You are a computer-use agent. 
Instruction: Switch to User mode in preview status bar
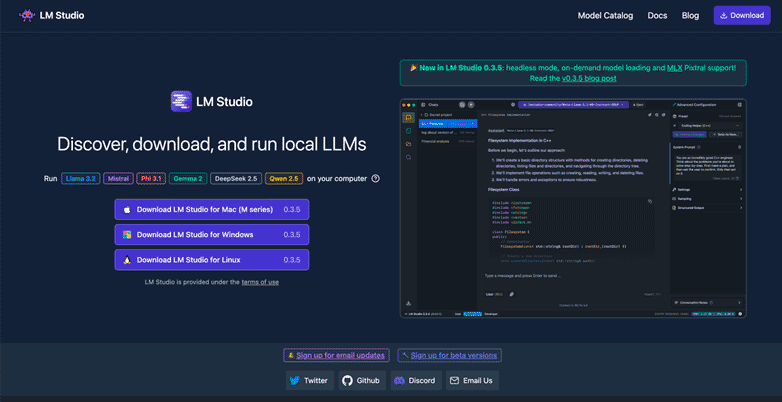click(x=458, y=314)
